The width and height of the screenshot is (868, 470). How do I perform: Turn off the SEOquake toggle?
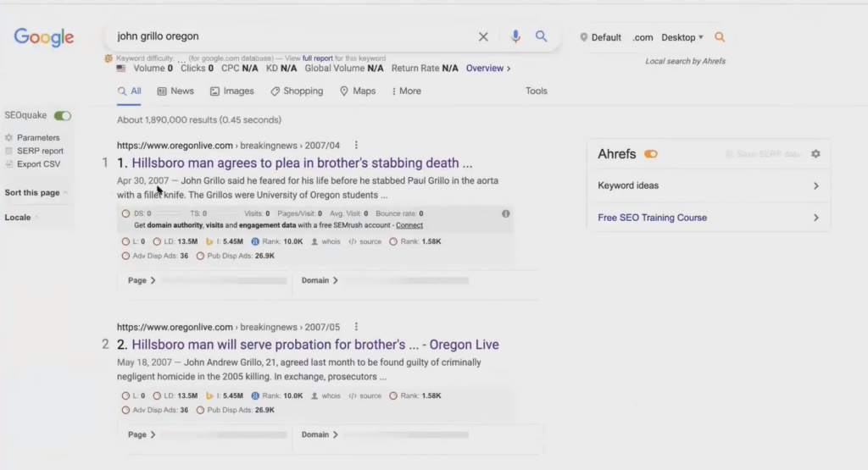click(x=63, y=115)
